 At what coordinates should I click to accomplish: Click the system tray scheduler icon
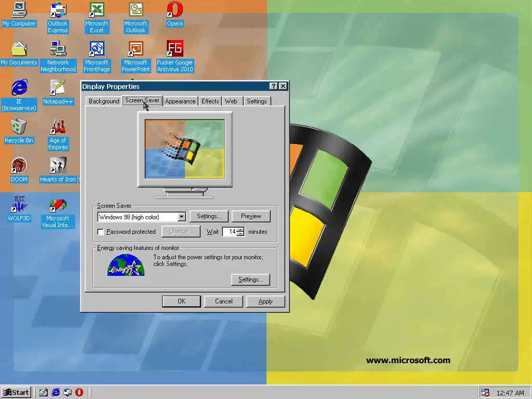pyautogui.click(x=485, y=393)
